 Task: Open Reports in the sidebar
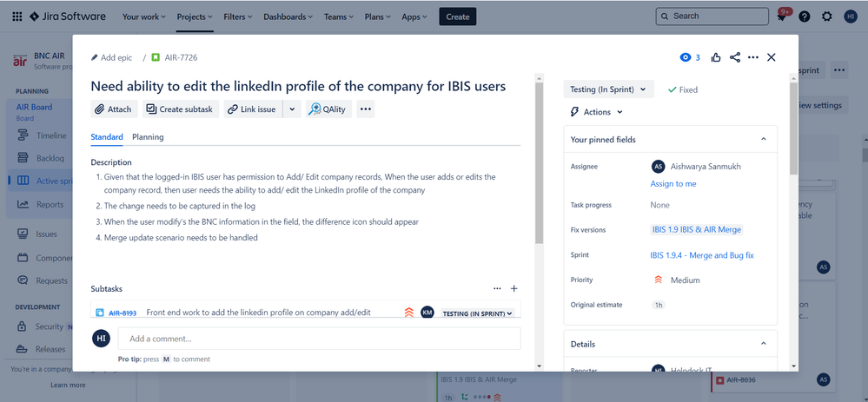42,205
